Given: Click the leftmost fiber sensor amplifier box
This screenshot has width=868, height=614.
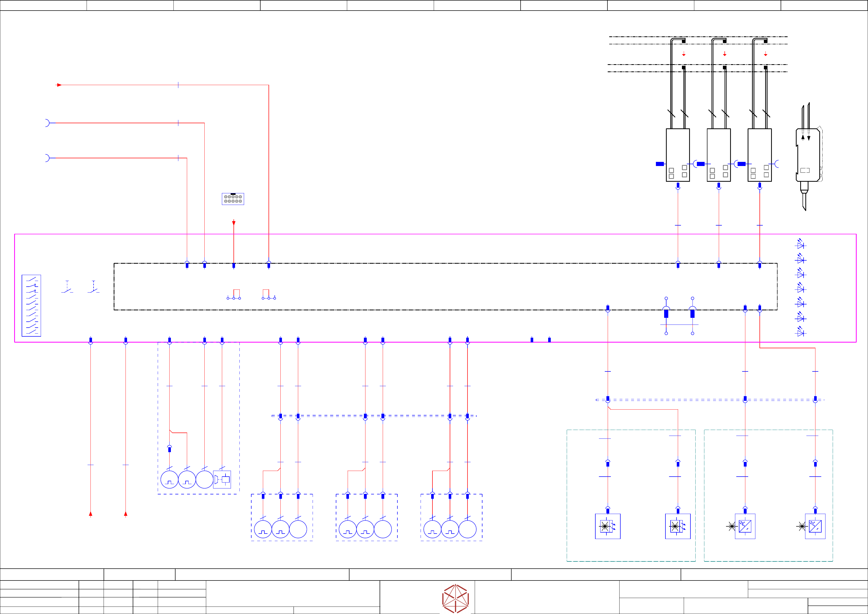Looking at the screenshot, I should (x=678, y=155).
